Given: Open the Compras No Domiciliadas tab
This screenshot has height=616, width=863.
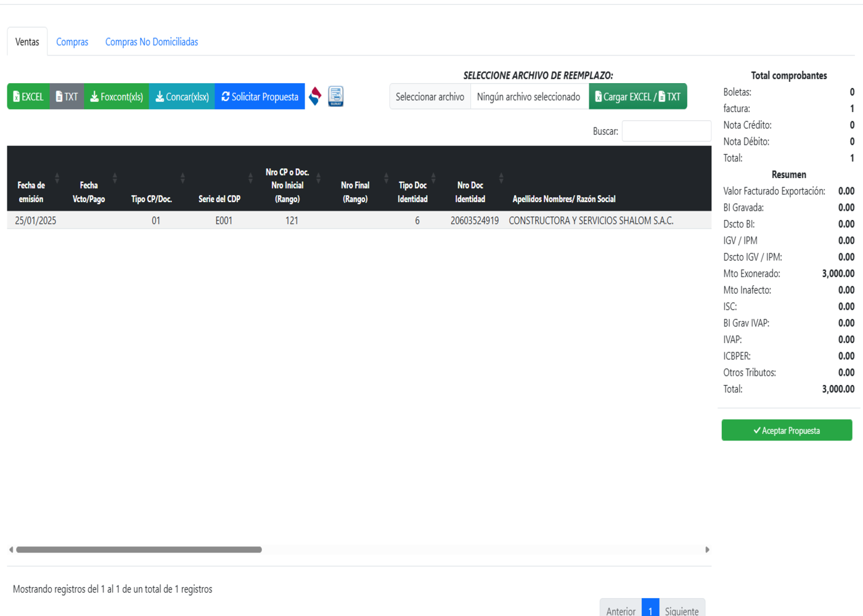Looking at the screenshot, I should tap(152, 42).
